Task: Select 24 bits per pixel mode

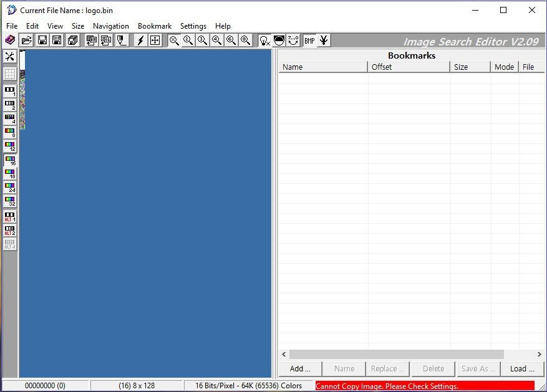Action: click(x=10, y=188)
